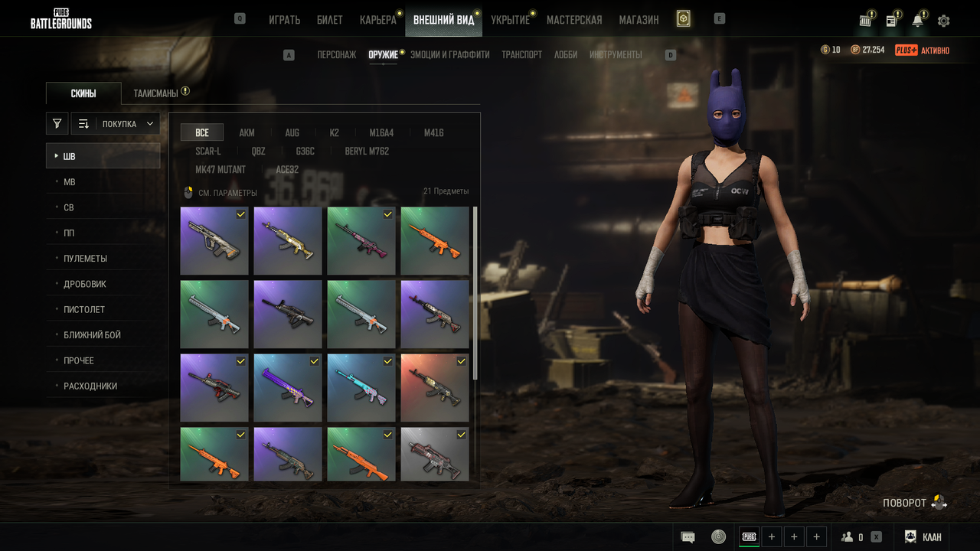Toggle checkmark on the red-background AK skin
The image size is (980, 551).
click(x=461, y=361)
